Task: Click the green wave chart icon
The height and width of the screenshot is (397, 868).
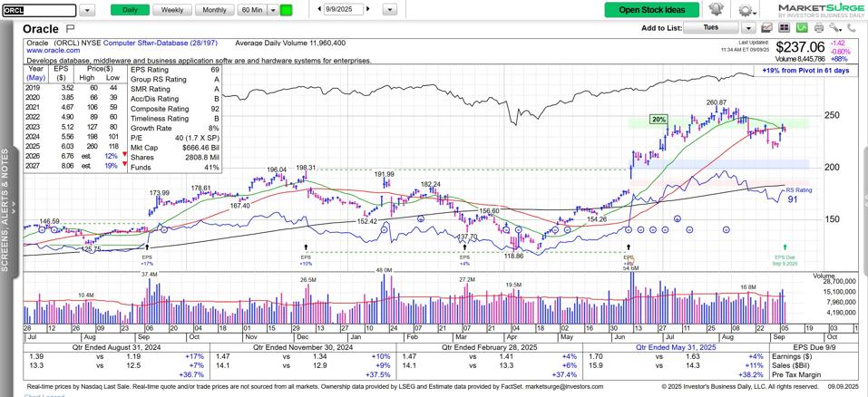Action: 802,28
